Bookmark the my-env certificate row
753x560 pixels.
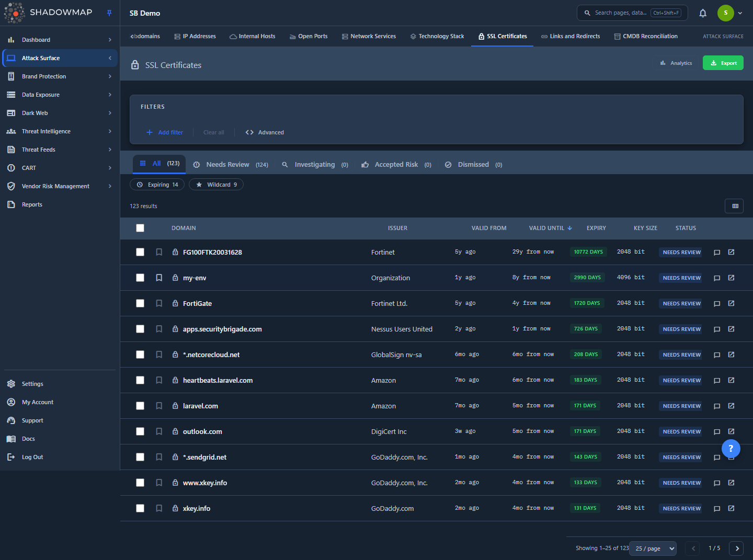(x=159, y=278)
